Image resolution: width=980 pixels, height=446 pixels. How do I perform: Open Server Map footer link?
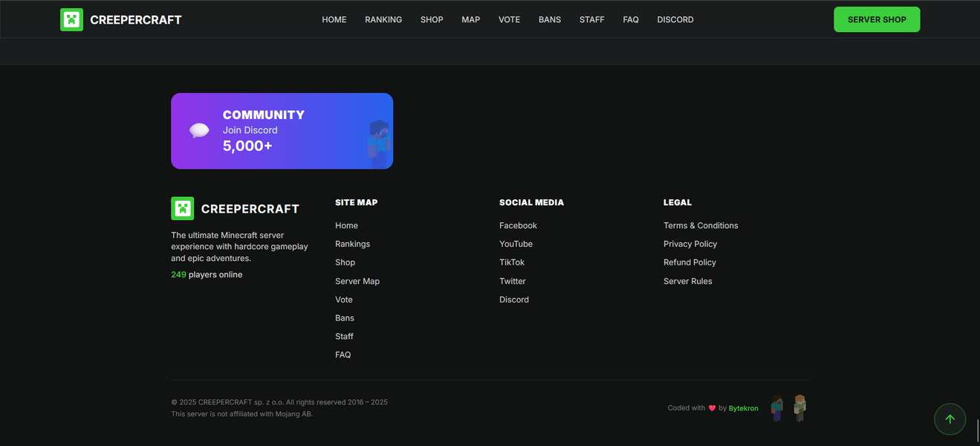pos(357,281)
